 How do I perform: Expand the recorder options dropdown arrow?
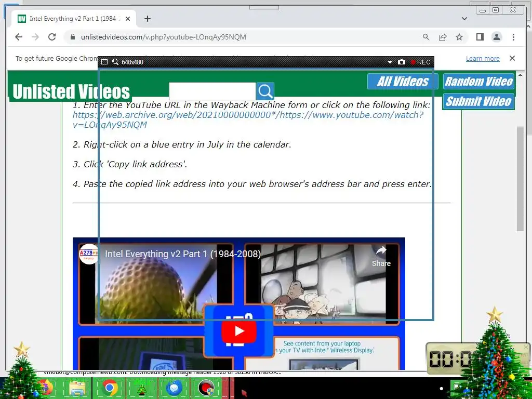coord(390,62)
